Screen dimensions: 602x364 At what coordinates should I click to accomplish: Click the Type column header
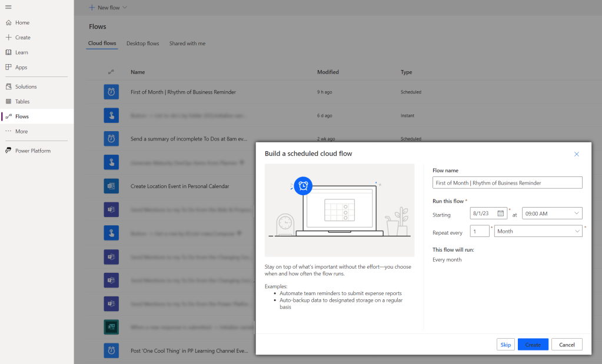[x=406, y=72]
